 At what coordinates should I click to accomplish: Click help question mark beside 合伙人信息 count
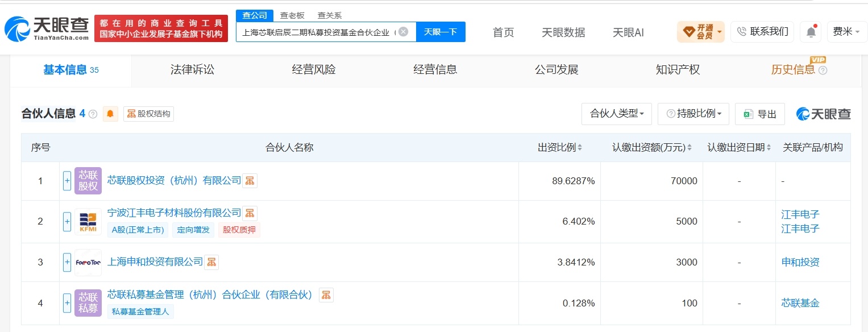(93, 114)
